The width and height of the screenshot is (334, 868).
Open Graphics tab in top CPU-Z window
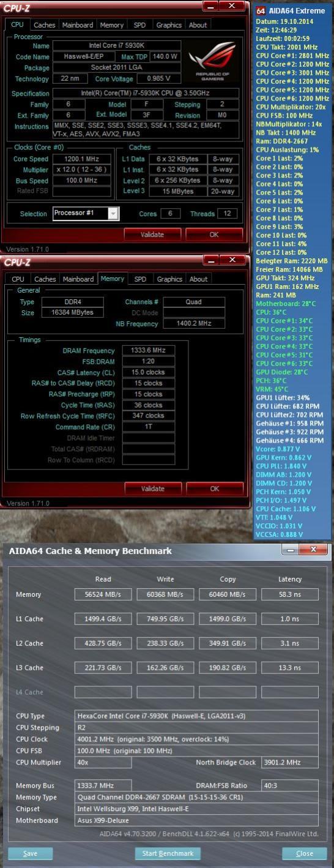point(169,25)
